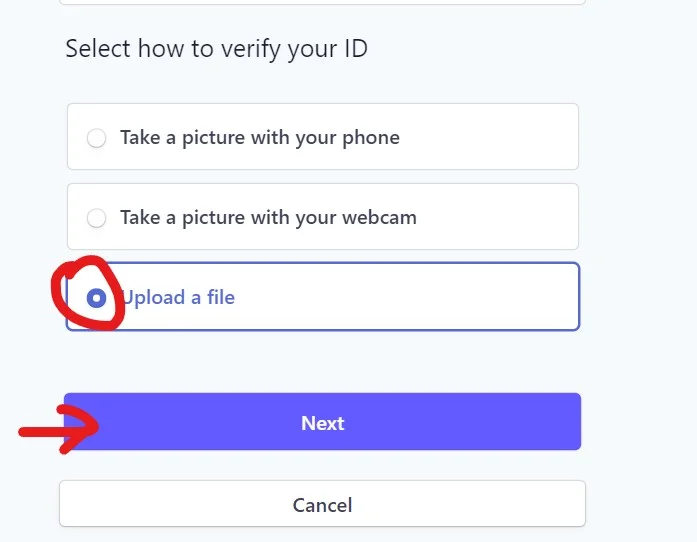The image size is (697, 542).
Task: Click the selected Upload a file radio
Action: pyautogui.click(x=96, y=297)
